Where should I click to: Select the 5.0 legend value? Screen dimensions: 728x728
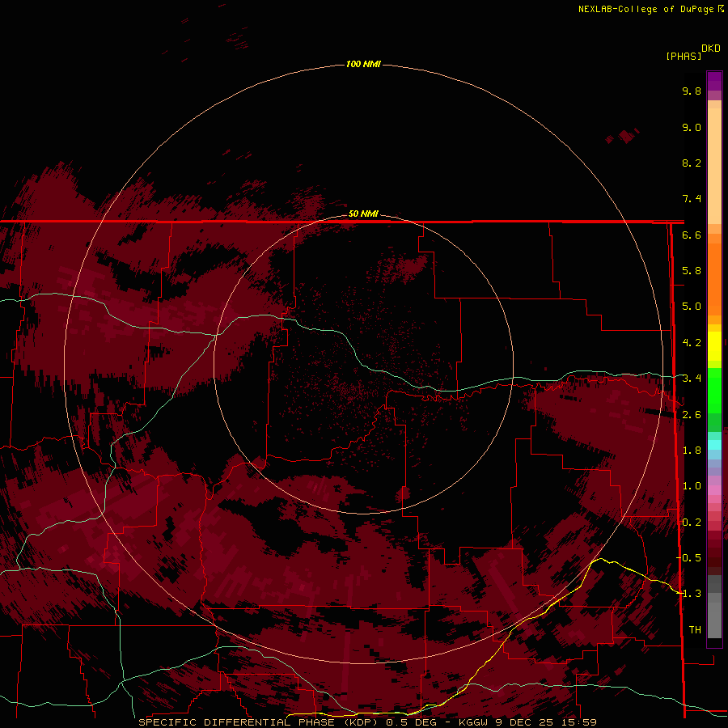click(692, 307)
